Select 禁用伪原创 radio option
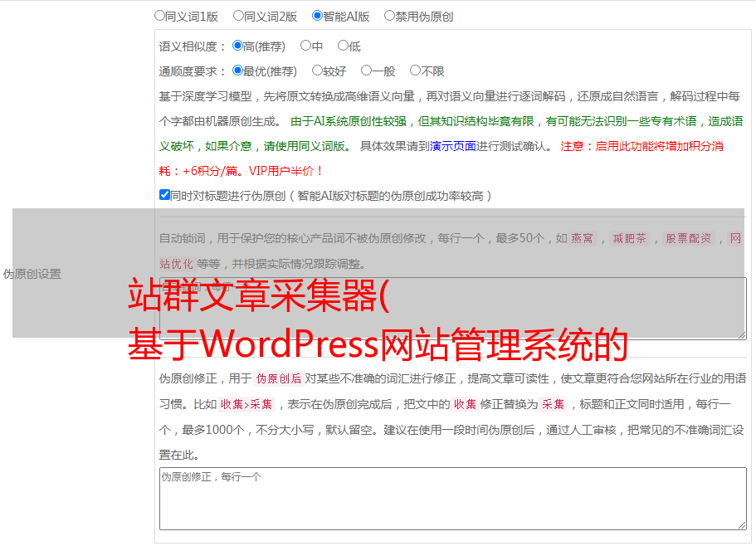This screenshot has width=756, height=546. (x=389, y=16)
